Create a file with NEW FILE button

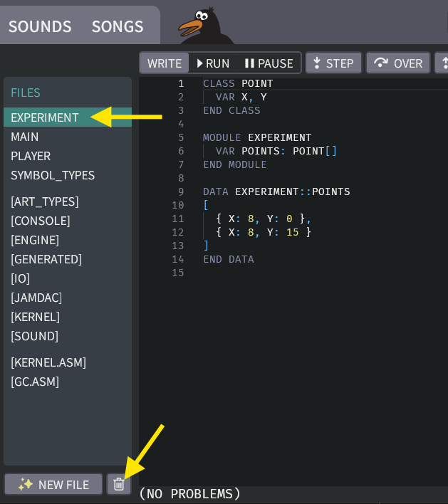tap(53, 484)
